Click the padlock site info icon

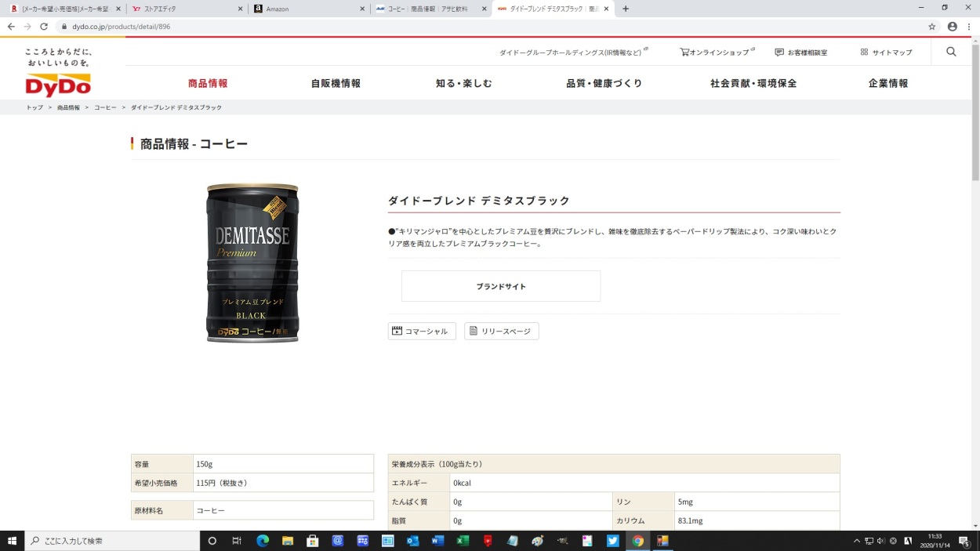point(64,26)
